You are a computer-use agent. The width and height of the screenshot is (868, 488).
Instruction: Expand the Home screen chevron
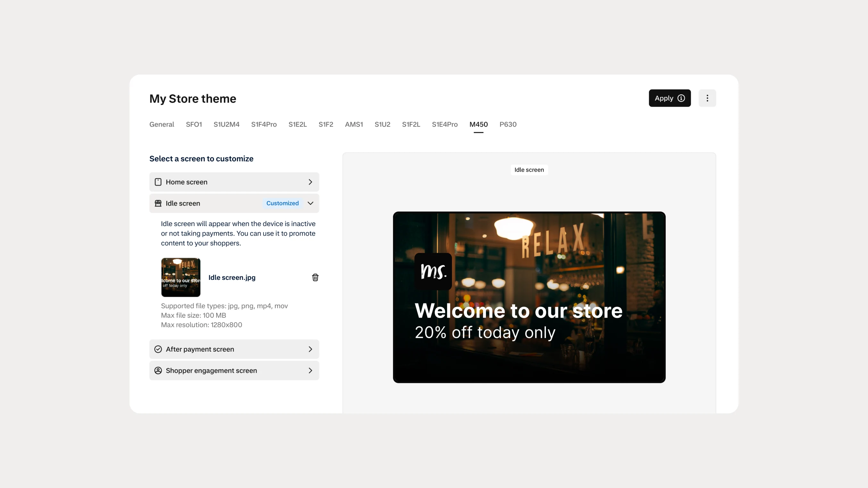click(310, 182)
